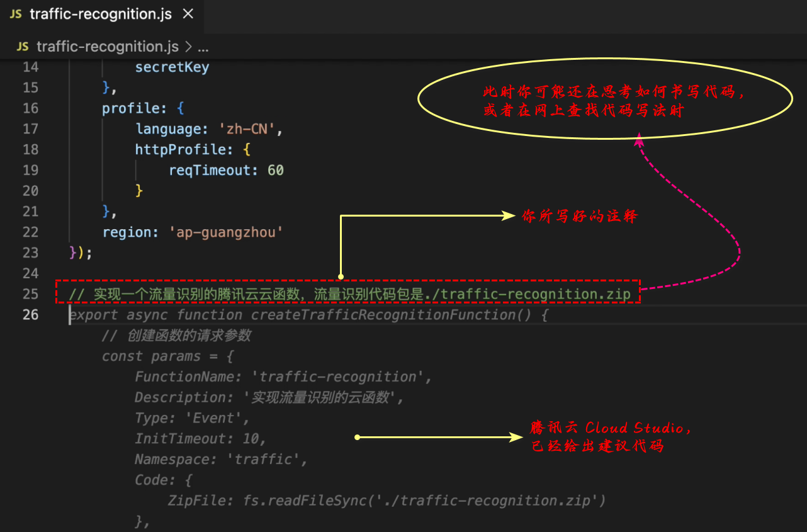This screenshot has height=532, width=807.
Task: Click the breadcrumb chevron separator
Action: (x=188, y=47)
